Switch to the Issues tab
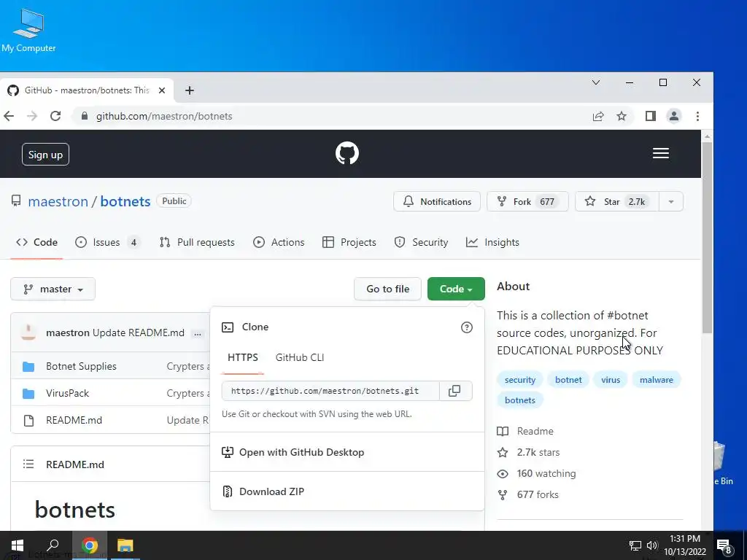This screenshot has height=560, width=747. coord(107,242)
